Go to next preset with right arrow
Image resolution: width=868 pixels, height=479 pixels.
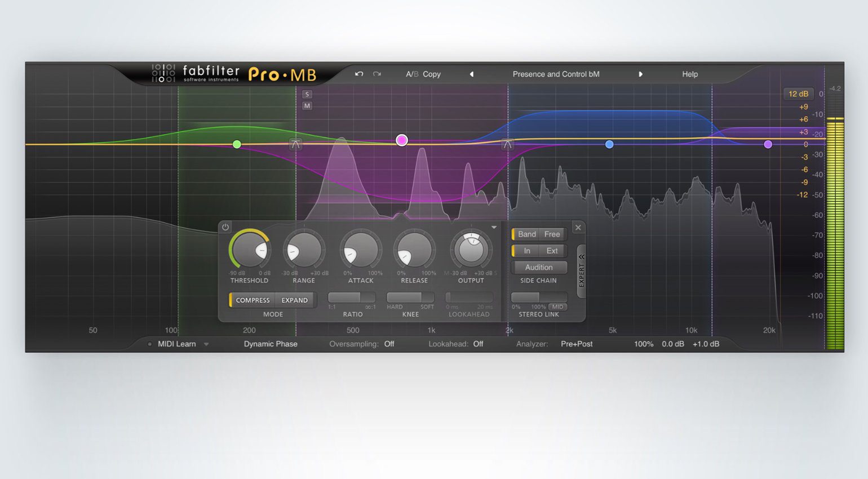coord(640,74)
